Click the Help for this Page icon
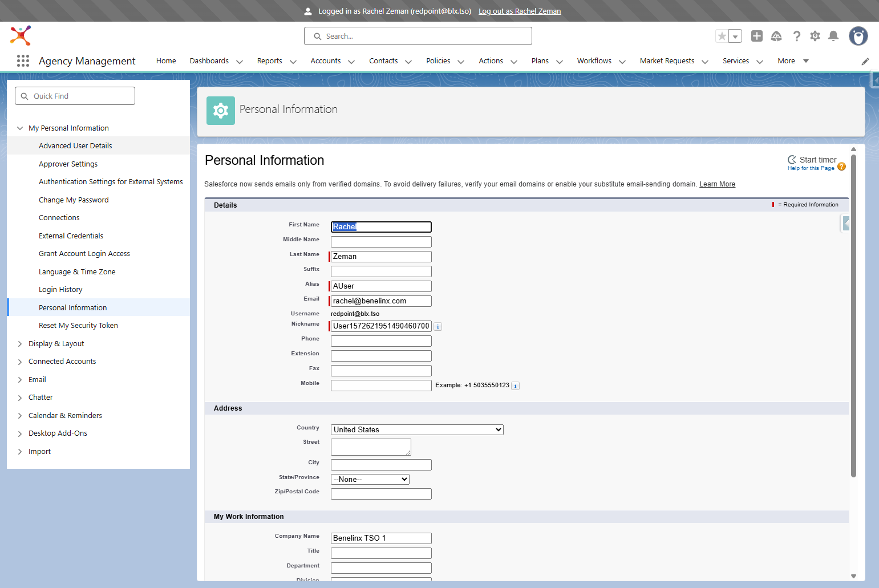Viewport: 879px width, 588px height. pyautogui.click(x=841, y=167)
